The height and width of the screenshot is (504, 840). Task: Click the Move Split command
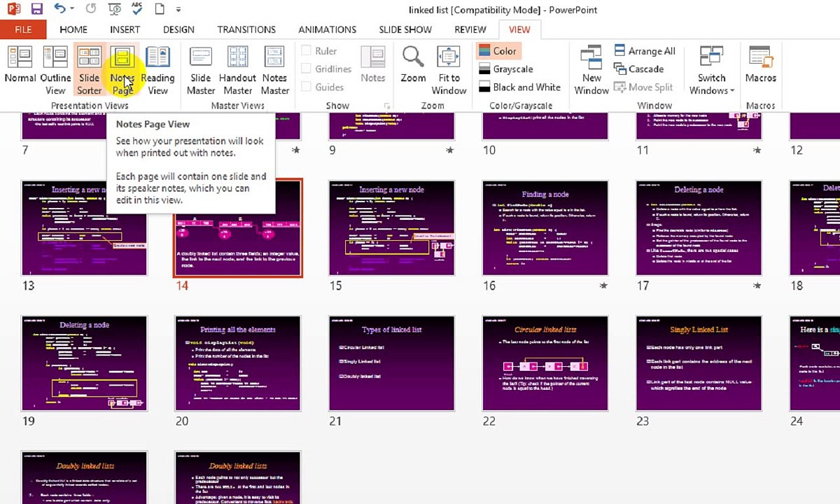click(x=643, y=87)
